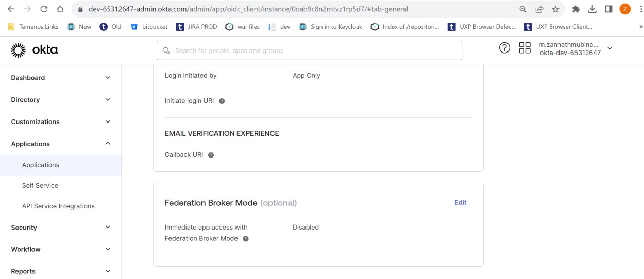Open the JIRA PROD bookmark
This screenshot has height=279, width=644.
[x=196, y=27]
